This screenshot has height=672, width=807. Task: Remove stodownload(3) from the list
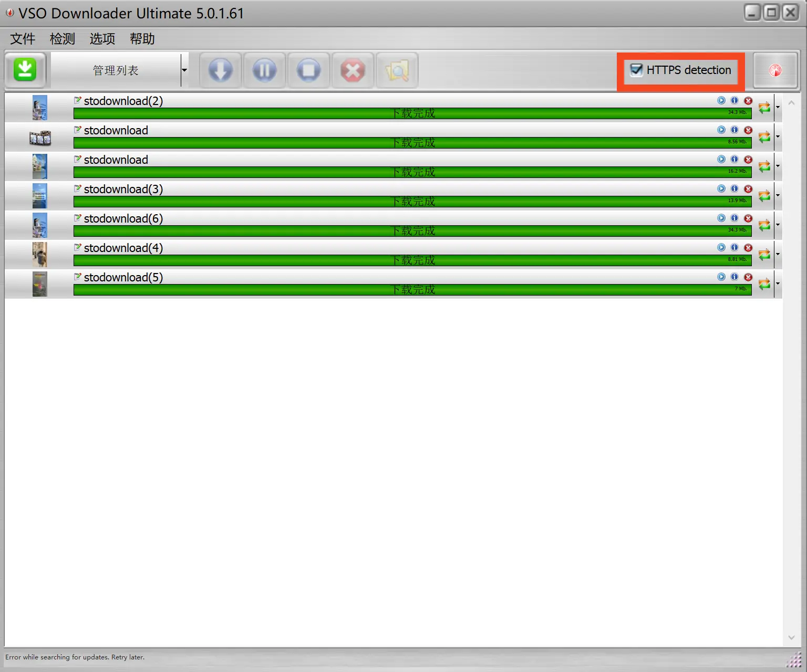[x=748, y=188]
